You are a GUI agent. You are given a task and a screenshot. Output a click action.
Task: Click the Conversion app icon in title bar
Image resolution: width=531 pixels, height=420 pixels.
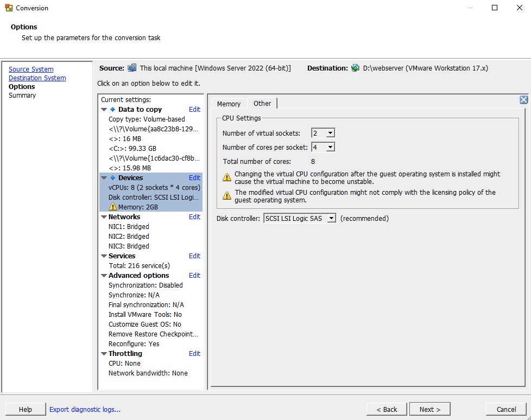pos(9,8)
